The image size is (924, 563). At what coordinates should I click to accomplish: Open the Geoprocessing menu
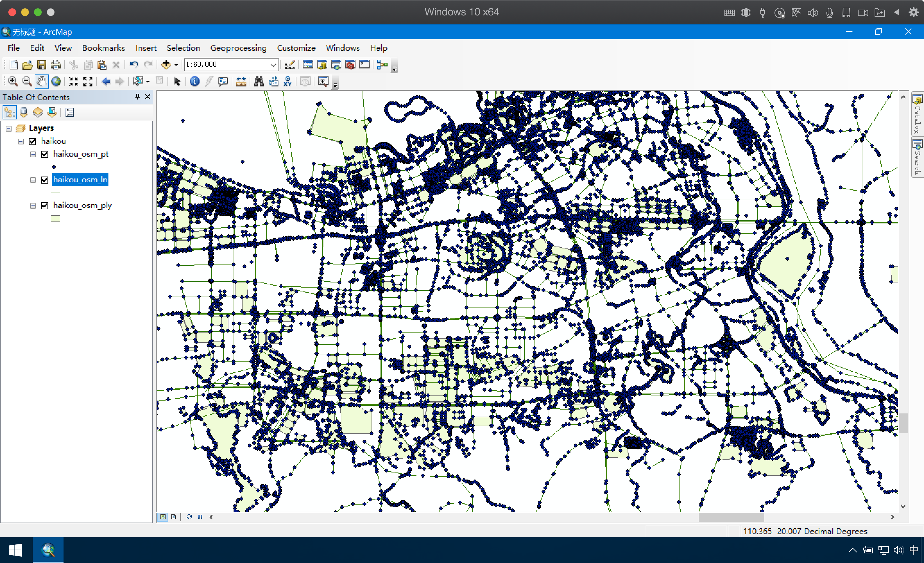pyautogui.click(x=238, y=48)
